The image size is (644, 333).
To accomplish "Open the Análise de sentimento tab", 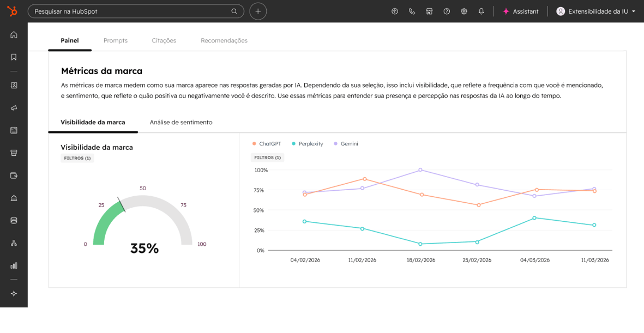I will 181,122.
